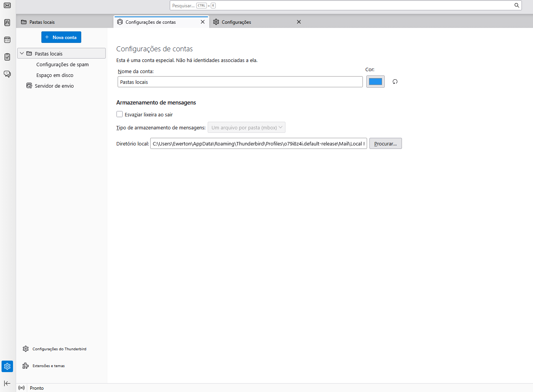Screen dimensions: 533x392
Task: Open the Chat space icon
Action: point(7,74)
